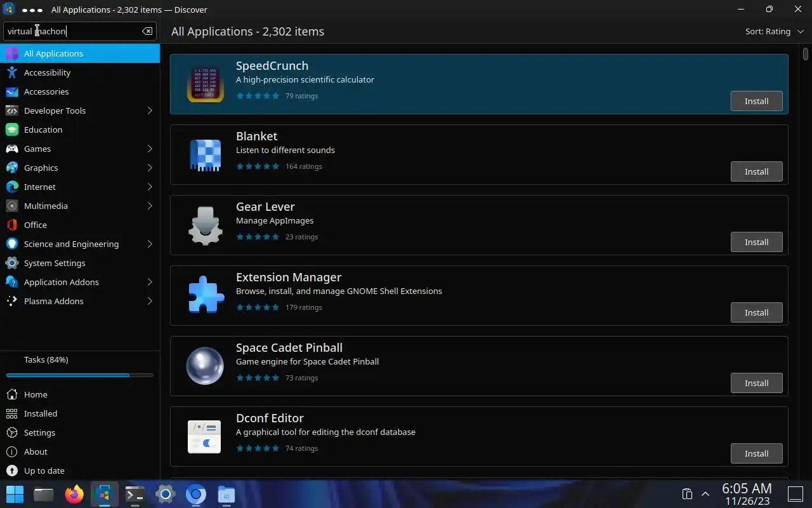Install Space Cadet Pinball
The height and width of the screenshot is (508, 812).
[x=756, y=383]
